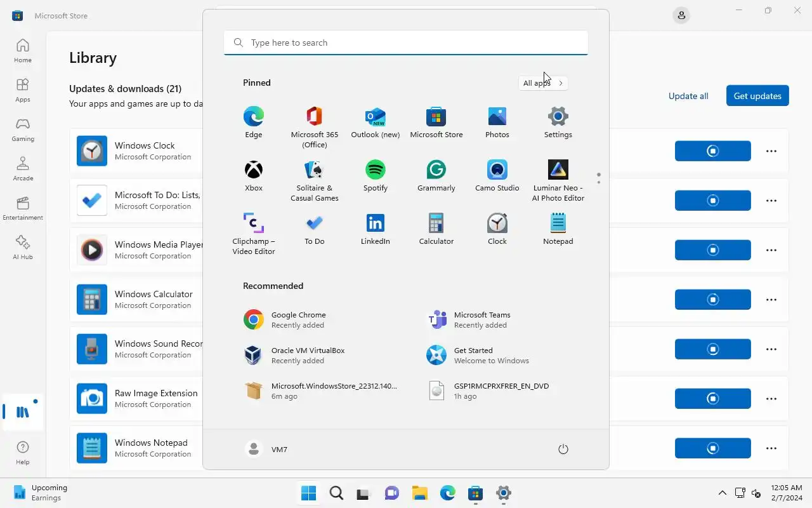This screenshot has height=508, width=812.
Task: Open Settings from pinned apps
Action: tap(558, 123)
